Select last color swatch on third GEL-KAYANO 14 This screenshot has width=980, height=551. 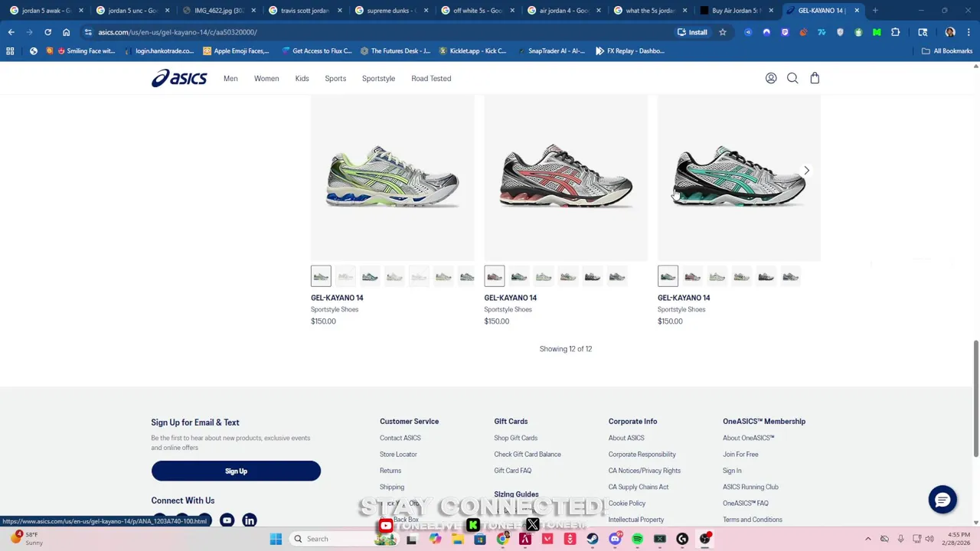[790, 276]
